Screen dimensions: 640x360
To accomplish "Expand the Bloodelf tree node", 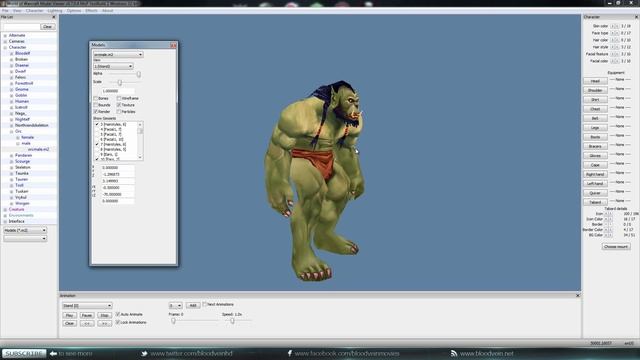I will point(11,53).
